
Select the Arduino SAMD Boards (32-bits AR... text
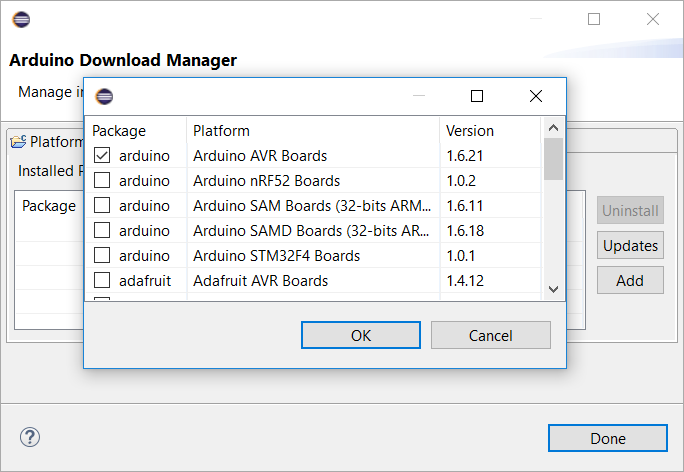(311, 230)
